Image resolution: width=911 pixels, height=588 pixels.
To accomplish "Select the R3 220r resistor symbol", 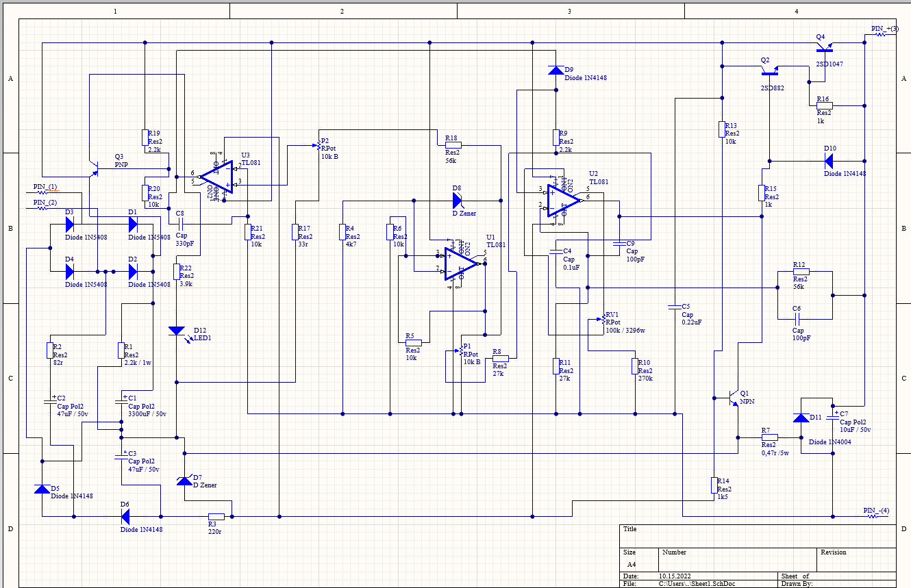I will (x=216, y=516).
